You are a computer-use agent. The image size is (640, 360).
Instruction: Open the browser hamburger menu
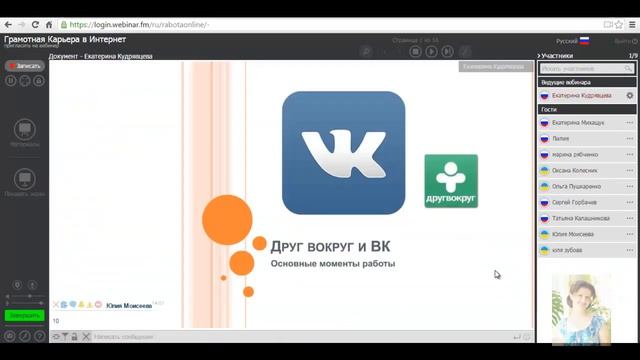point(632,25)
